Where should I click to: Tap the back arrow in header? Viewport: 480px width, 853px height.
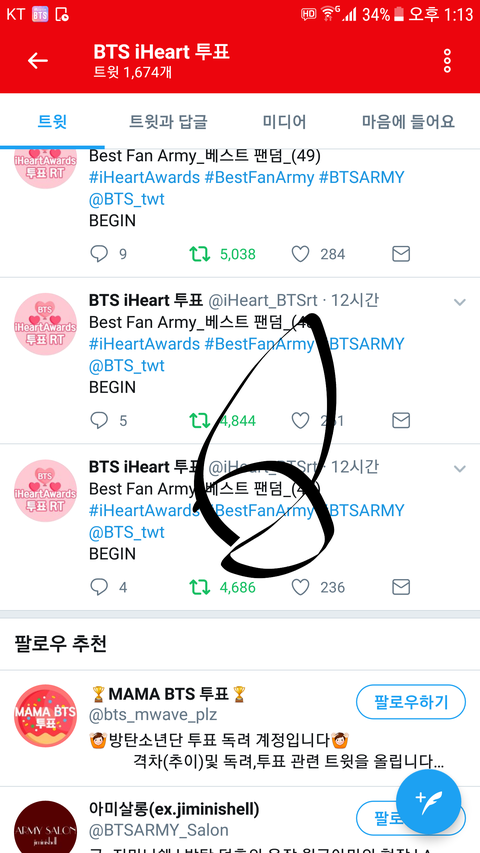click(x=38, y=60)
